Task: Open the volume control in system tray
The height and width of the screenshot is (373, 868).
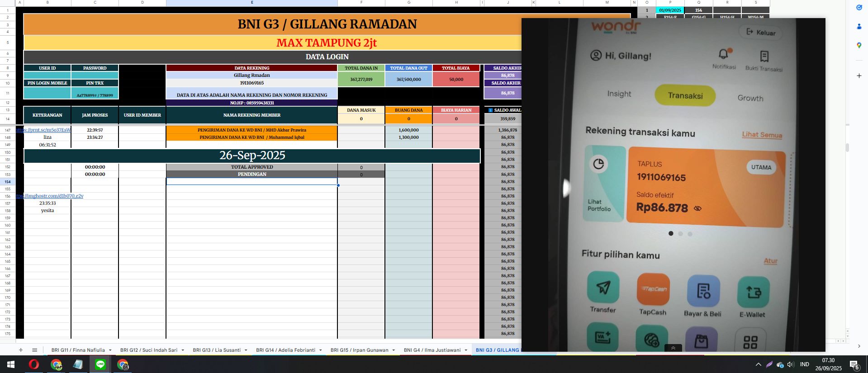Action: tap(790, 364)
